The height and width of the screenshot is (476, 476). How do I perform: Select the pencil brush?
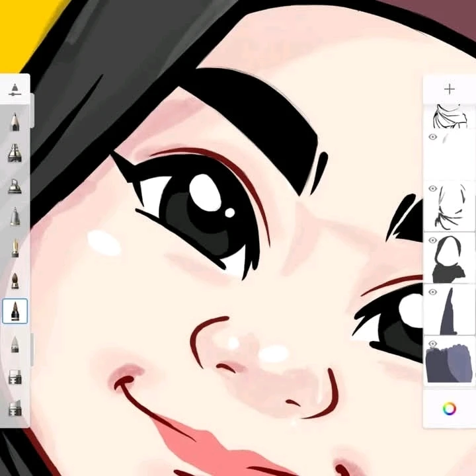pos(15,122)
